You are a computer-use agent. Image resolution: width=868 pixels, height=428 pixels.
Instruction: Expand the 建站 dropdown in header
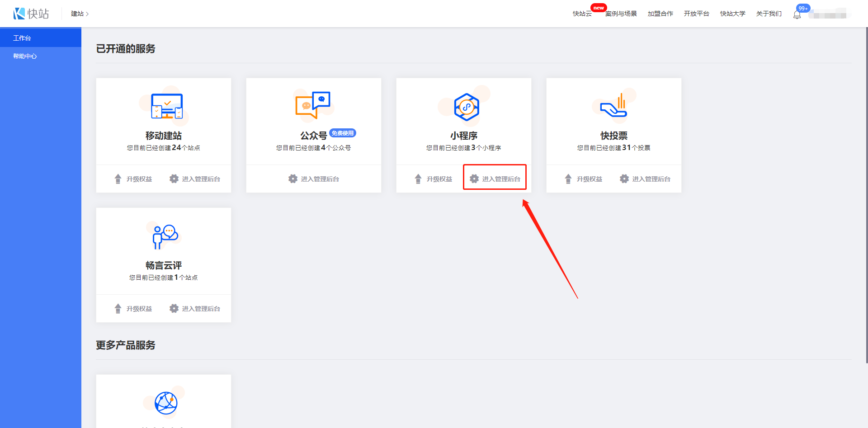tap(80, 14)
